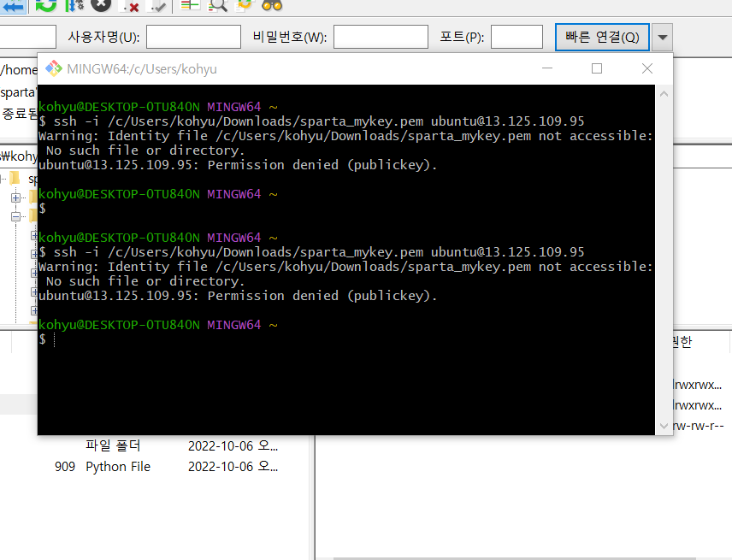
Task: Click the Git Bash logo in title bar
Action: [54, 68]
